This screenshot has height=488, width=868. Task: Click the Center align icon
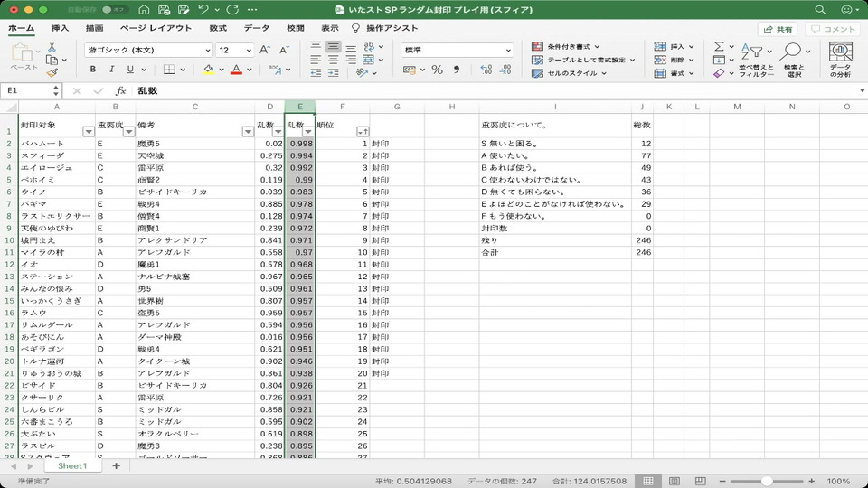pos(334,60)
